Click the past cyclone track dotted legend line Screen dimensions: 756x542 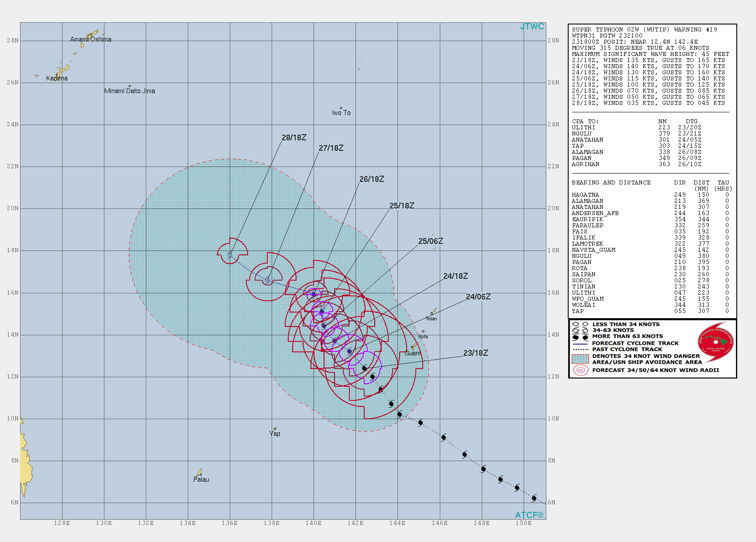point(580,350)
